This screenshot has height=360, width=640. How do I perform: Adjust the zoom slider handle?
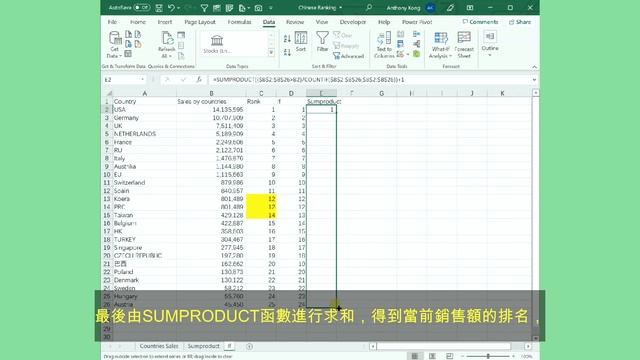[488, 356]
